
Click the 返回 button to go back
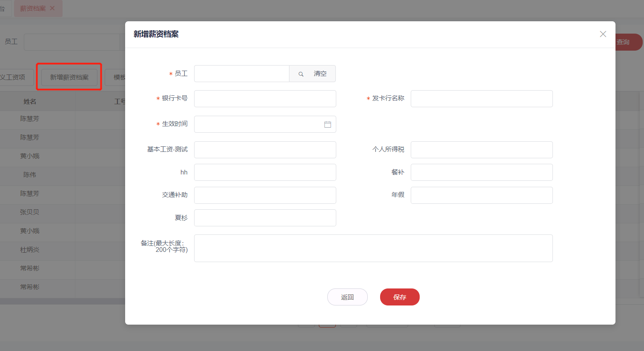coord(347,297)
